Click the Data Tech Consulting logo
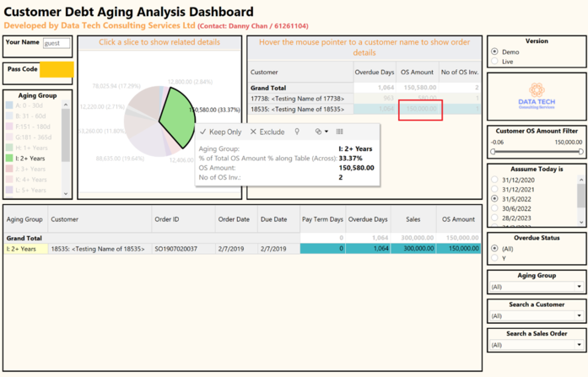The width and height of the screenshot is (588, 377). (537, 96)
